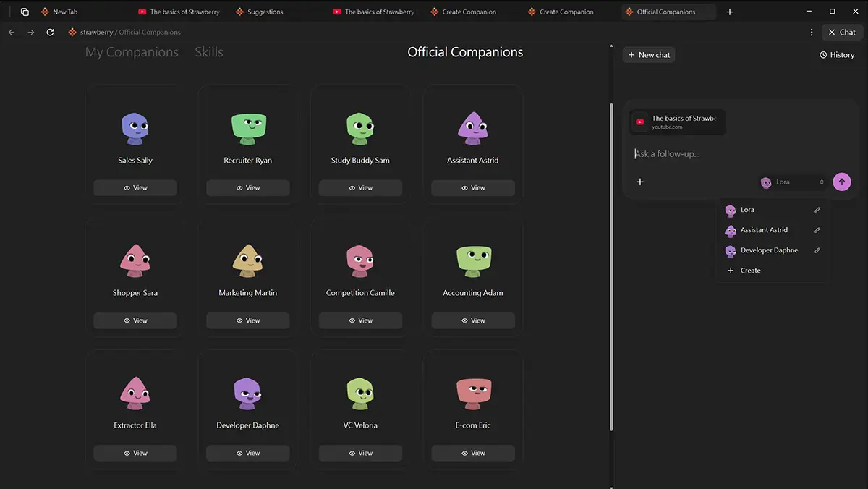Click the Ask a follow-up input field
The image size is (868, 489).
pyautogui.click(x=731, y=154)
